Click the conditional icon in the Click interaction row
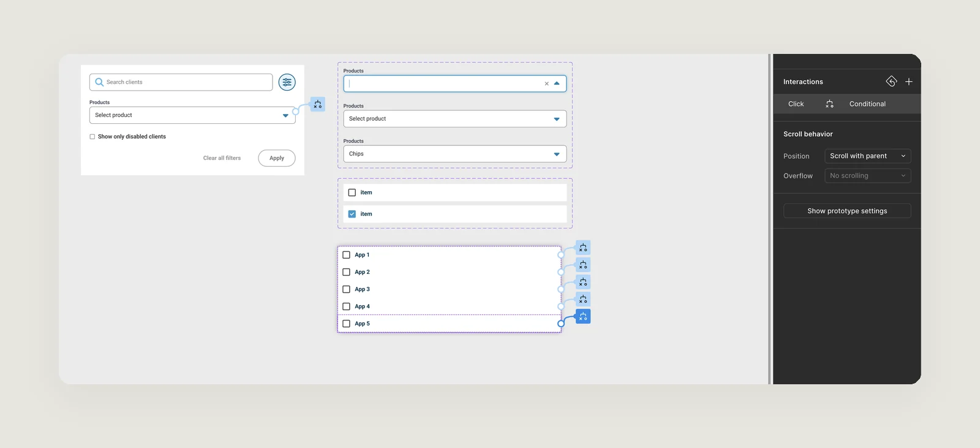The image size is (980, 448). click(829, 104)
